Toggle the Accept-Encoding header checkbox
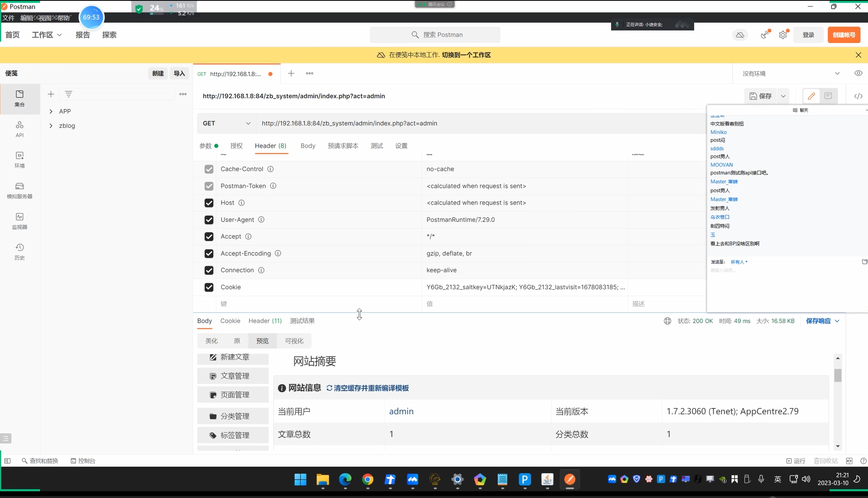 click(x=209, y=253)
